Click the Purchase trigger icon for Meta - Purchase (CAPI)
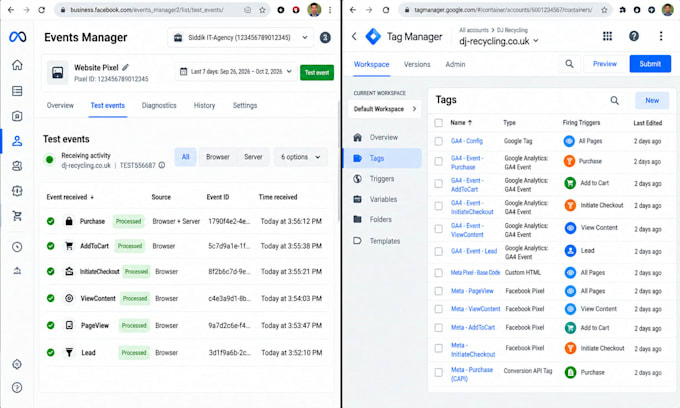This screenshot has height=408, width=680. click(x=570, y=372)
